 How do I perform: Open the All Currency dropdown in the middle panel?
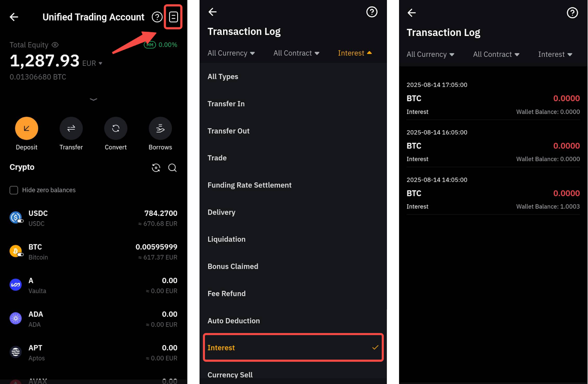(231, 53)
